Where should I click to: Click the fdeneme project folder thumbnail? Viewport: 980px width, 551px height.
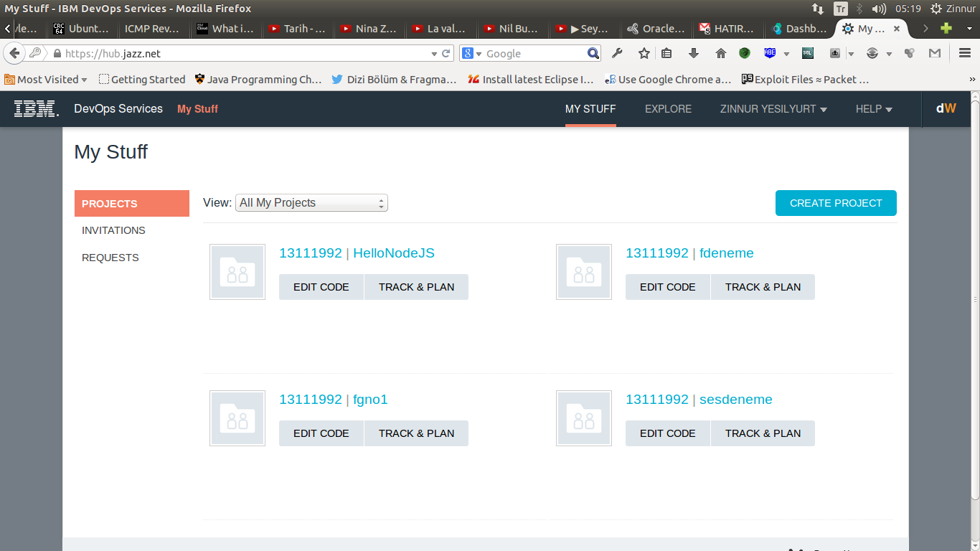click(x=584, y=272)
